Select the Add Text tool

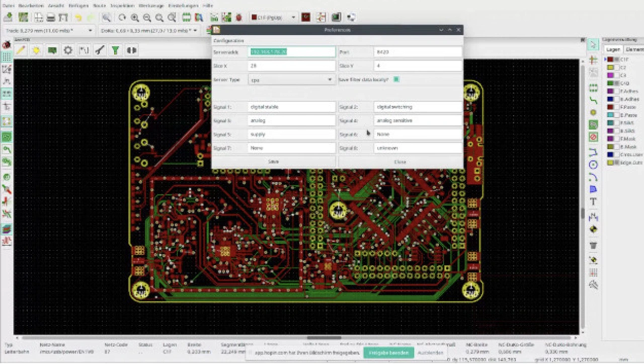(593, 202)
